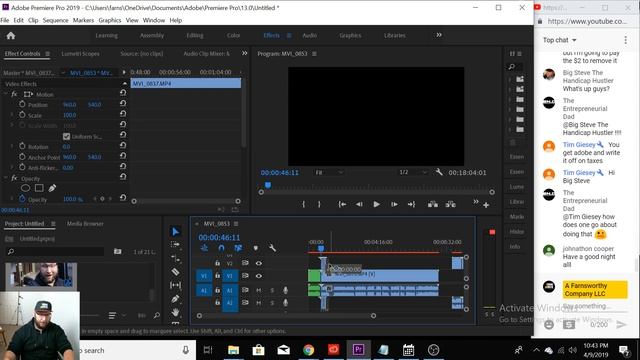This screenshot has width=640, height=360.
Task: Open the Fit zoom level dropdown
Action: coord(329,173)
